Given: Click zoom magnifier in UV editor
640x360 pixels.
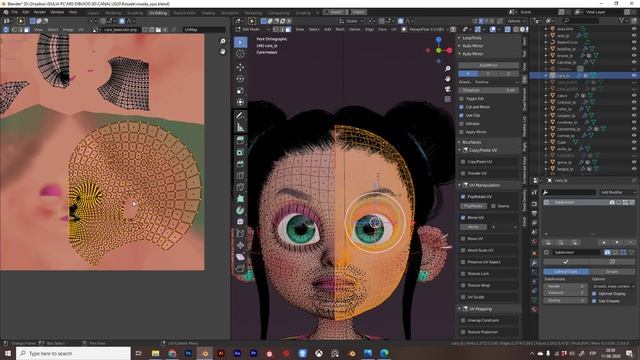Looking at the screenshot, I should point(222,41).
